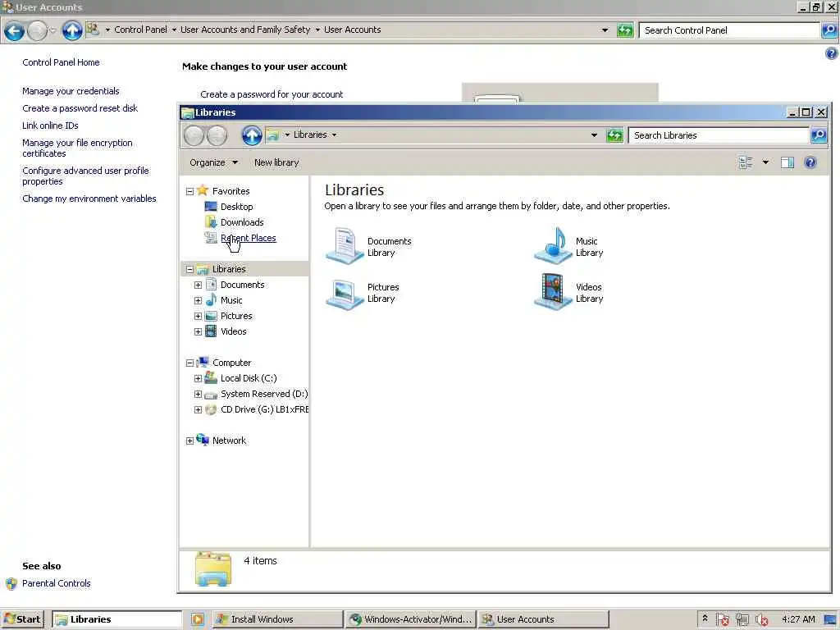
Task: Click Create a password for your account
Action: tap(272, 94)
